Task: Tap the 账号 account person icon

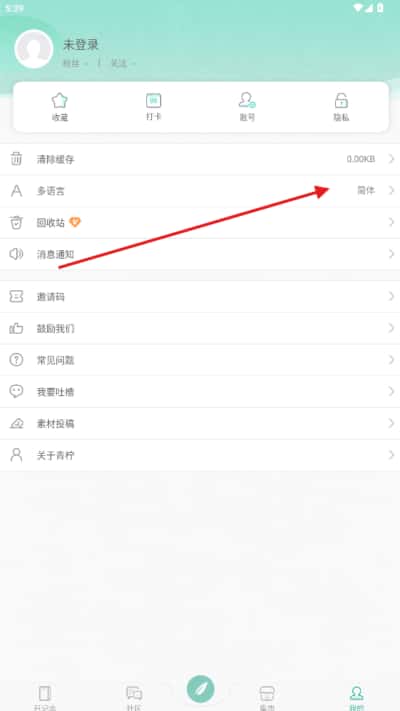Action: 247,100
